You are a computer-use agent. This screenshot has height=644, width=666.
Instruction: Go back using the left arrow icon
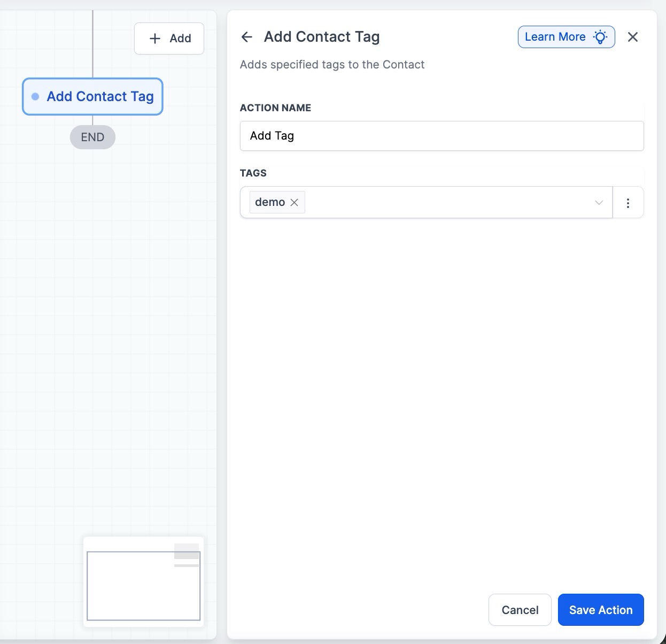click(246, 37)
